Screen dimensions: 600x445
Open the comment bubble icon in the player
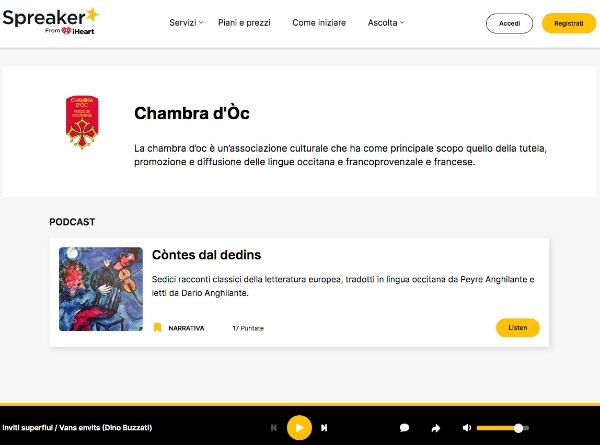click(404, 428)
